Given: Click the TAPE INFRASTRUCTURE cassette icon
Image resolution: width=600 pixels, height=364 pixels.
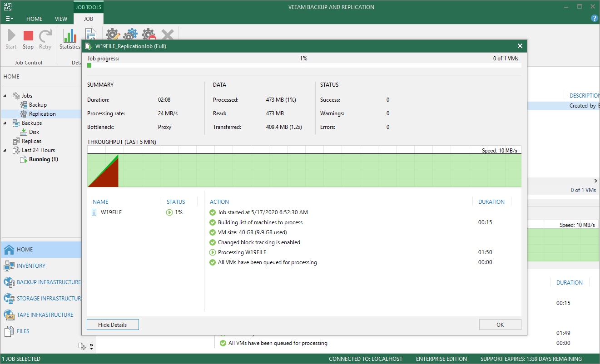Looking at the screenshot, I should point(9,315).
